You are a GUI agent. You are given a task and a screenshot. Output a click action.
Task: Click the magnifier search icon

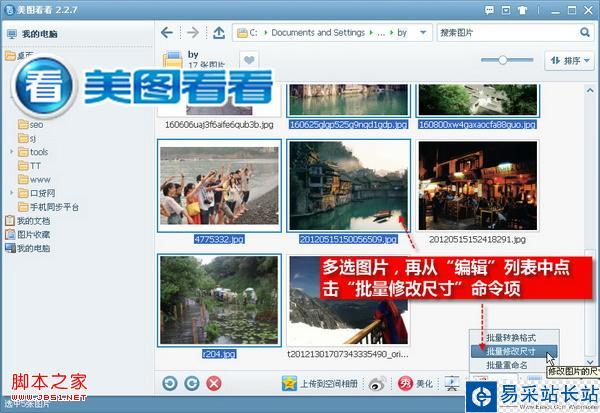(585, 32)
